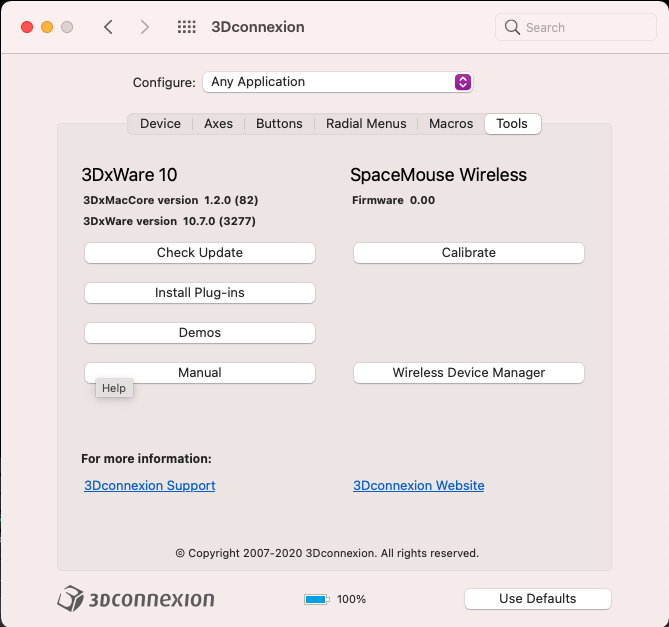This screenshot has height=627, width=669.
Task: Click the SpaceMouse Wireless heading
Action: tap(438, 175)
